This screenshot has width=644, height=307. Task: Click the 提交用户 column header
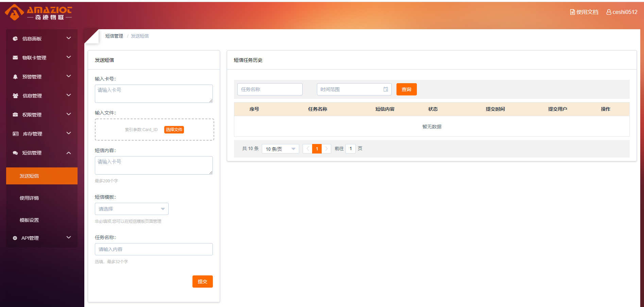pyautogui.click(x=558, y=109)
